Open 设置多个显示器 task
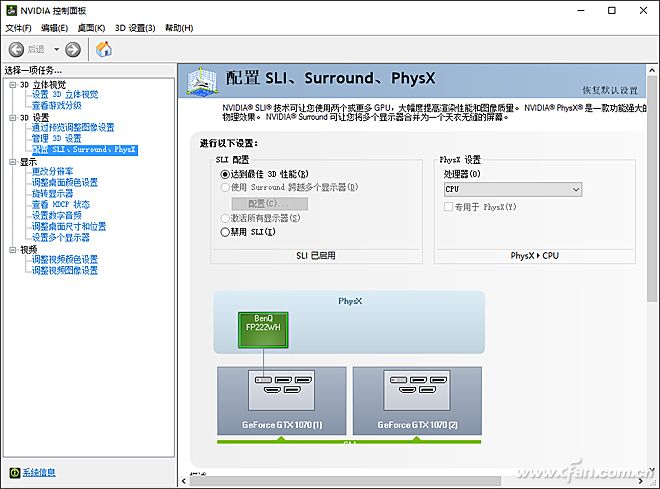This screenshot has height=489, width=660. 61,237
